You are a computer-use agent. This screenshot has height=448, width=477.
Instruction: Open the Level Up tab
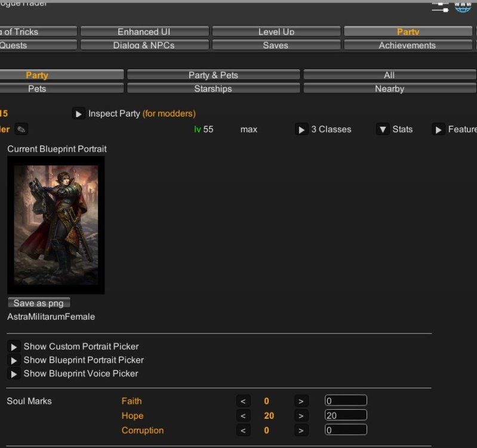pos(276,32)
